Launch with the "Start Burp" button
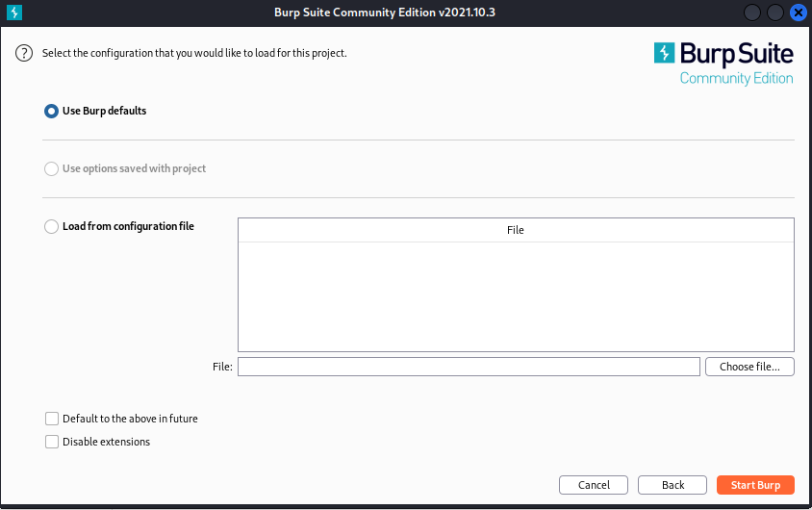Viewport: 812px width, 510px height. tap(755, 485)
